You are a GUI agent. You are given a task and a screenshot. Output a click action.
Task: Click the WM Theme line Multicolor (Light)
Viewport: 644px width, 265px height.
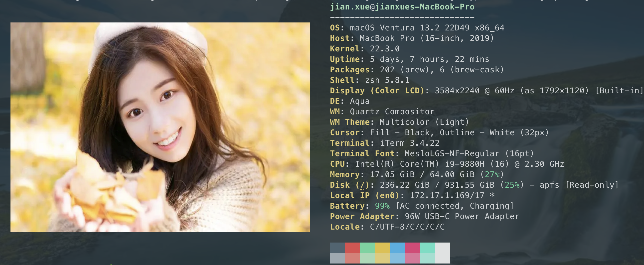pyautogui.click(x=399, y=122)
